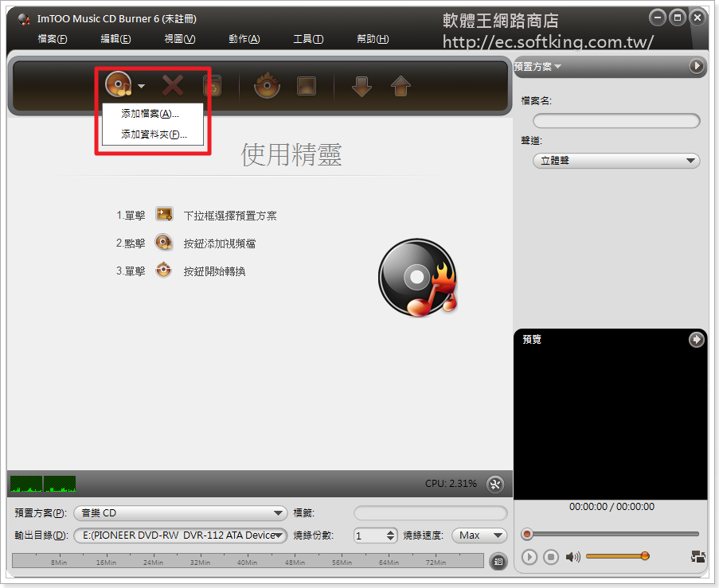719x588 pixels.
Task: Open the 聲道 (立體聲) dropdown
Action: tap(615, 161)
